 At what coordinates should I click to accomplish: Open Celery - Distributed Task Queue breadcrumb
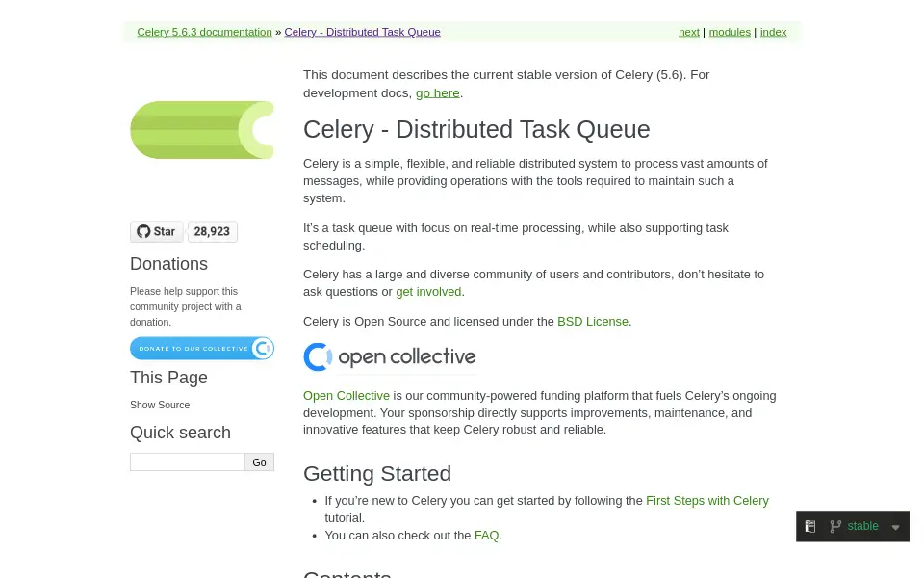[363, 32]
